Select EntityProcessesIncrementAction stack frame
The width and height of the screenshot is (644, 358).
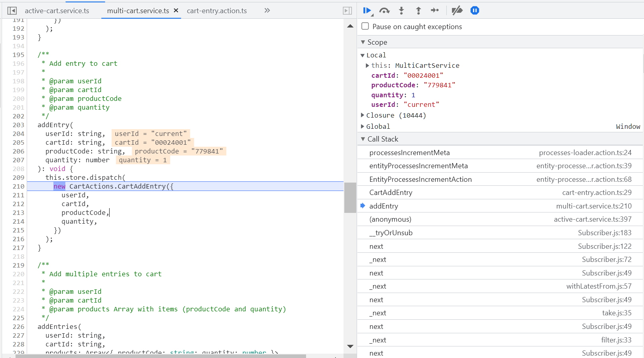pyautogui.click(x=501, y=179)
